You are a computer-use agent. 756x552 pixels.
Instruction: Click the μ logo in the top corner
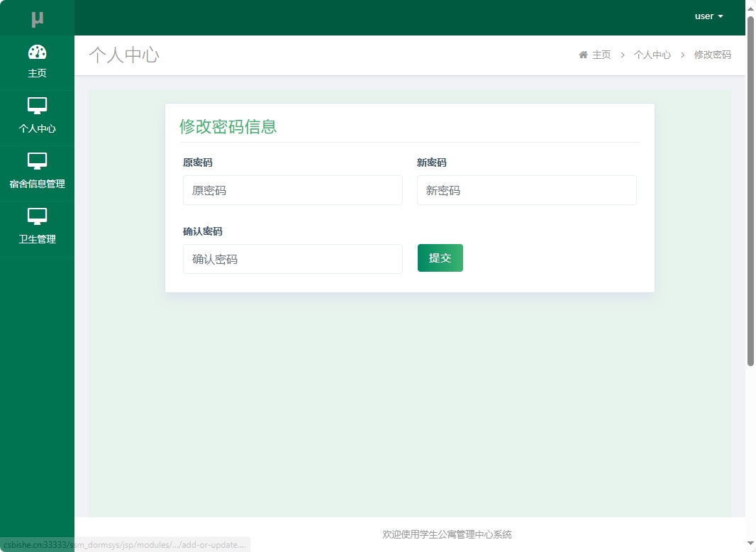pos(37,17)
